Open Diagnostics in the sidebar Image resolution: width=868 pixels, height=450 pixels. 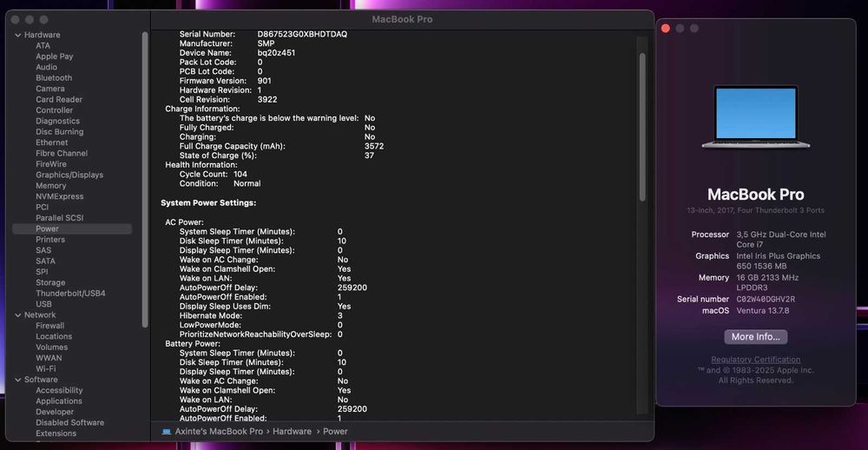57,121
